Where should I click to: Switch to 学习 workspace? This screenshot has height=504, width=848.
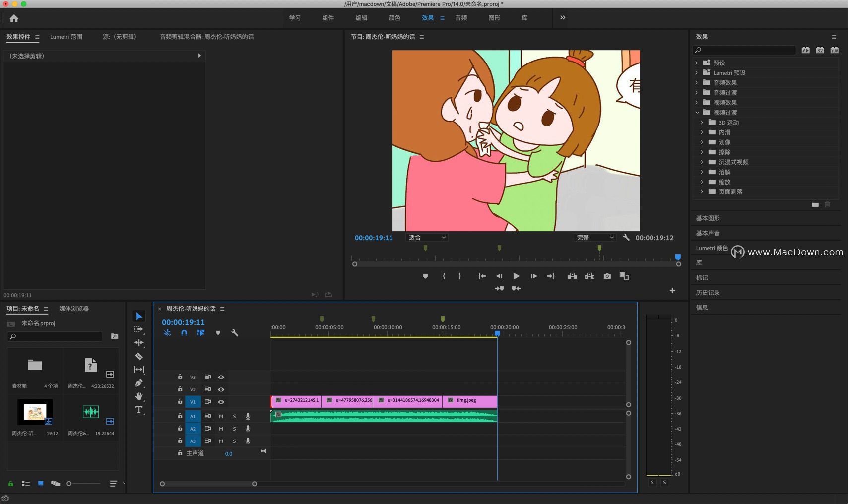point(295,18)
